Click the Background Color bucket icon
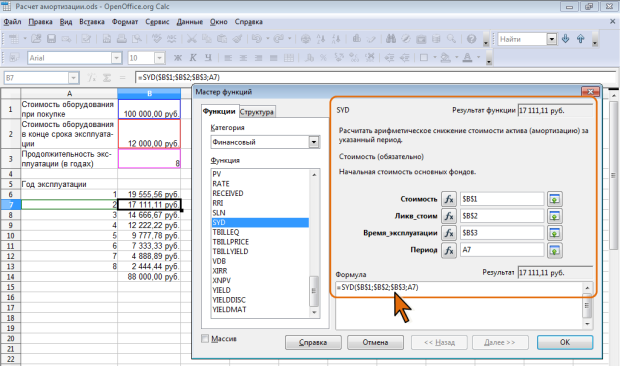This screenshot has height=366, width=620. click(446, 58)
